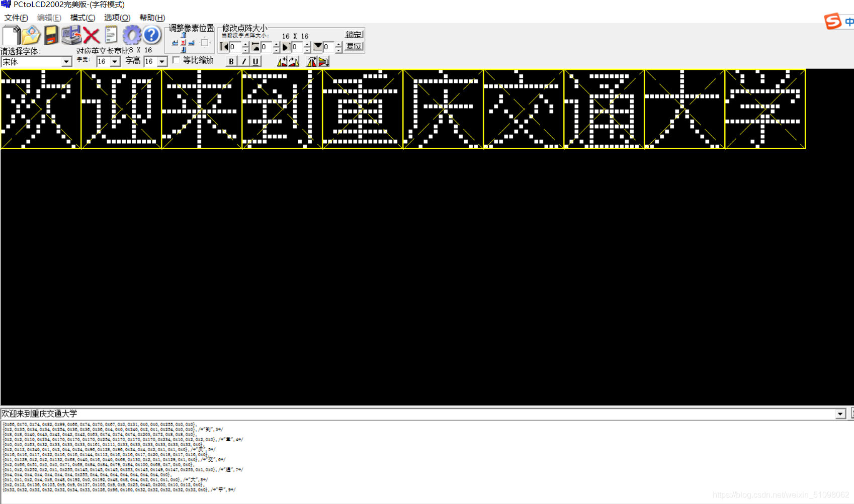Click the red center pixel-position icon
This screenshot has height=504, width=854.
[x=183, y=43]
